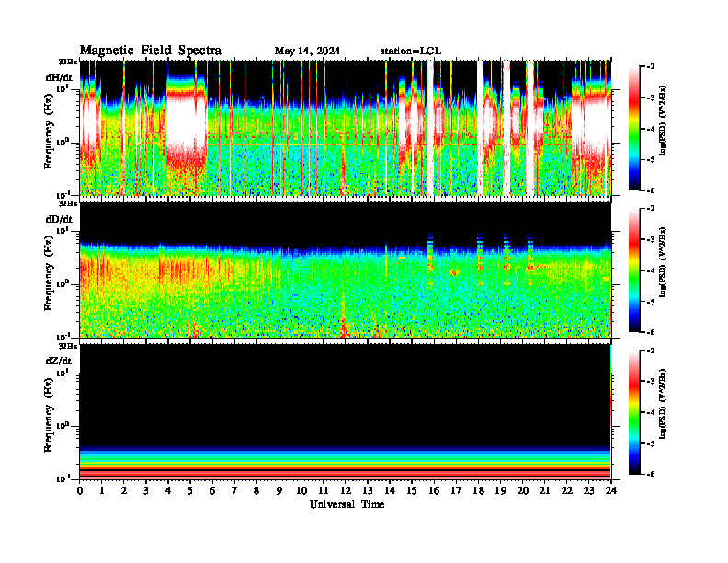Viewport: 728px width, 563px height.
Task: Click hour 12 on the time axis
Action: point(346,490)
